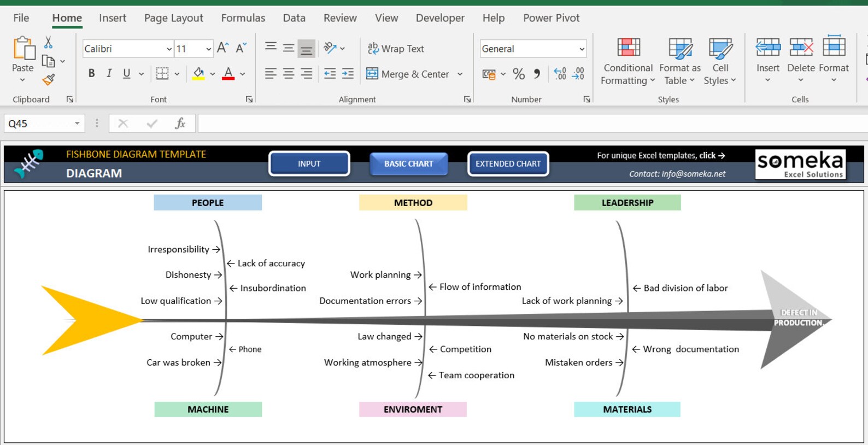Open the font name dropdown

(x=169, y=49)
